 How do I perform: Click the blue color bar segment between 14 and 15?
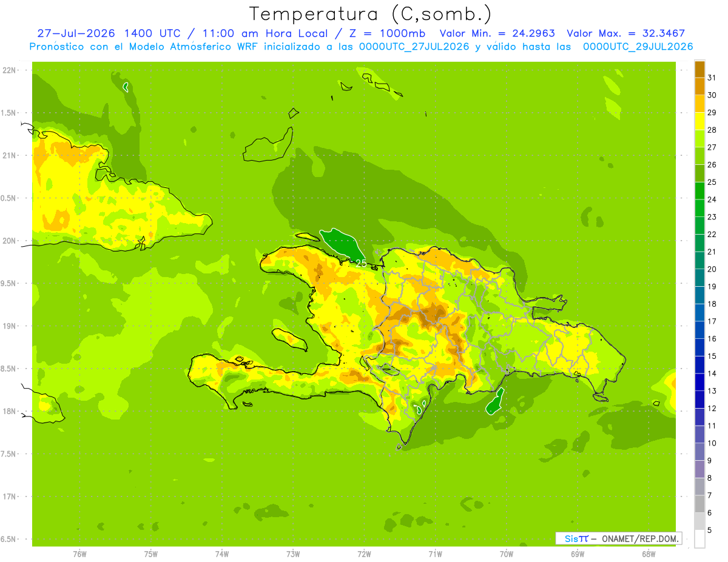(699, 365)
